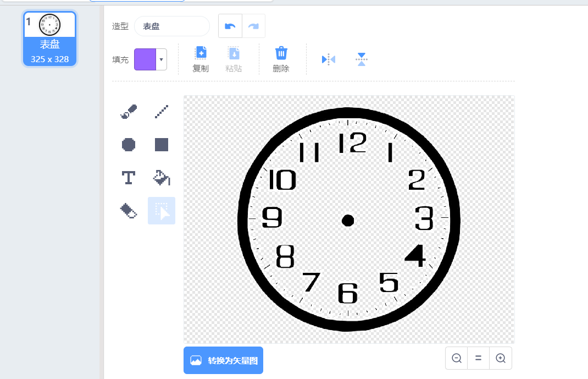The image size is (588, 379).
Task: Select the Eraser tool
Action: pyautogui.click(x=129, y=211)
